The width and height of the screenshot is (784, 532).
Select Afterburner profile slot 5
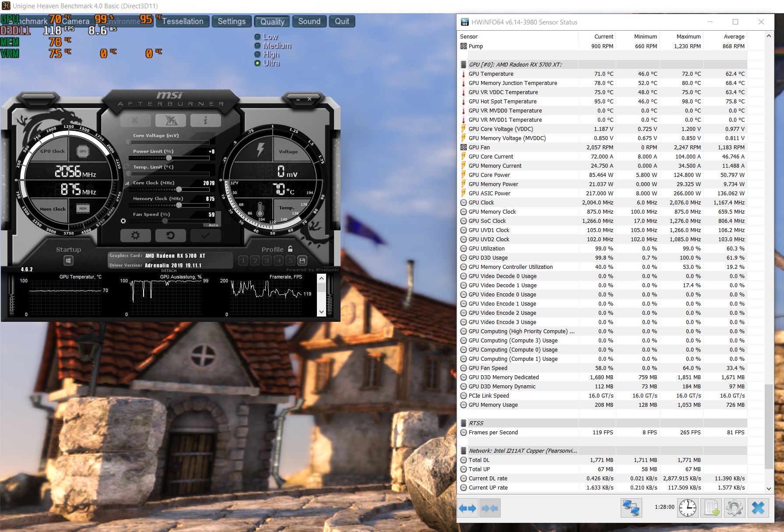pos(290,261)
